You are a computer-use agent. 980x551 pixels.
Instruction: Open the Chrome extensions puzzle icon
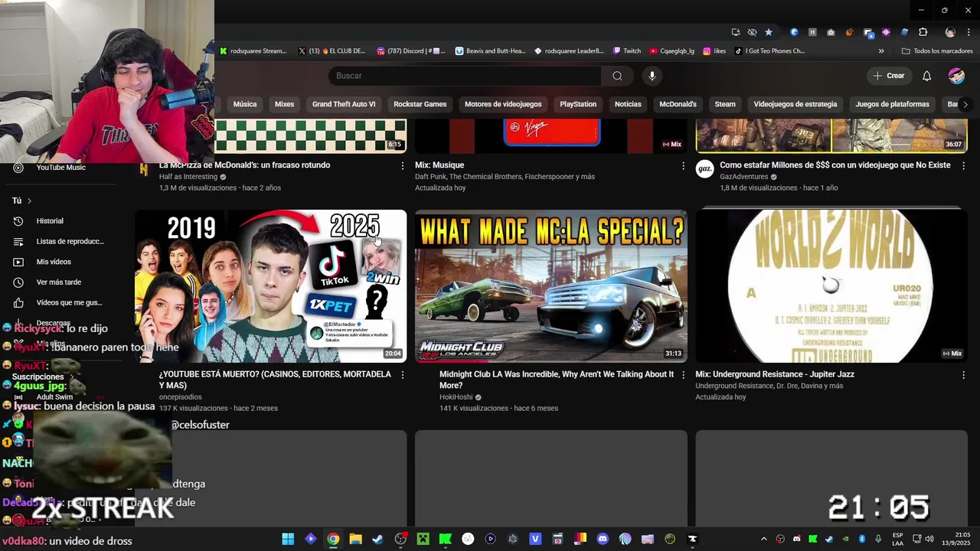click(x=923, y=32)
